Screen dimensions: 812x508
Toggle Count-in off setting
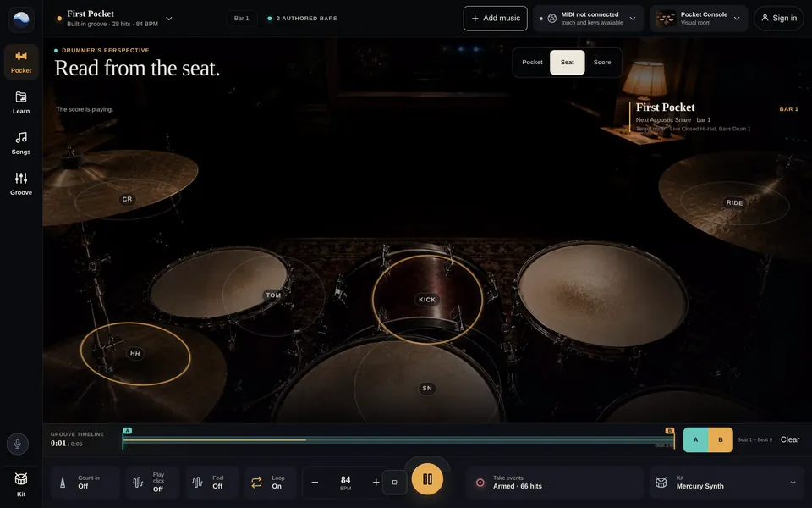[x=85, y=483]
